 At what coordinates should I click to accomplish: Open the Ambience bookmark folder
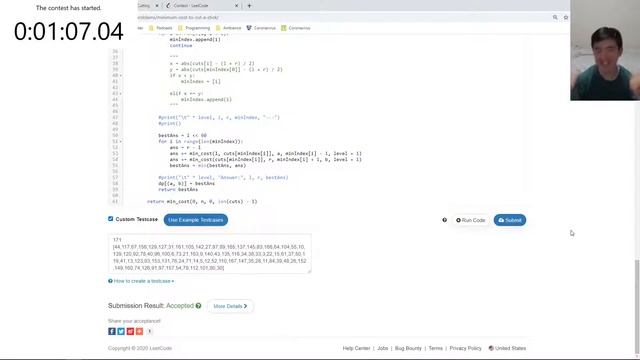pyautogui.click(x=229, y=28)
